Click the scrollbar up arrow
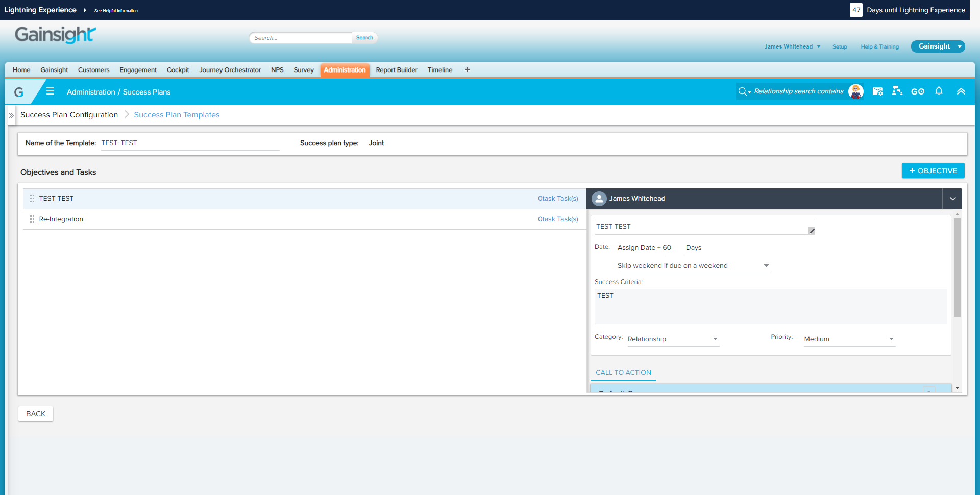 (x=957, y=214)
